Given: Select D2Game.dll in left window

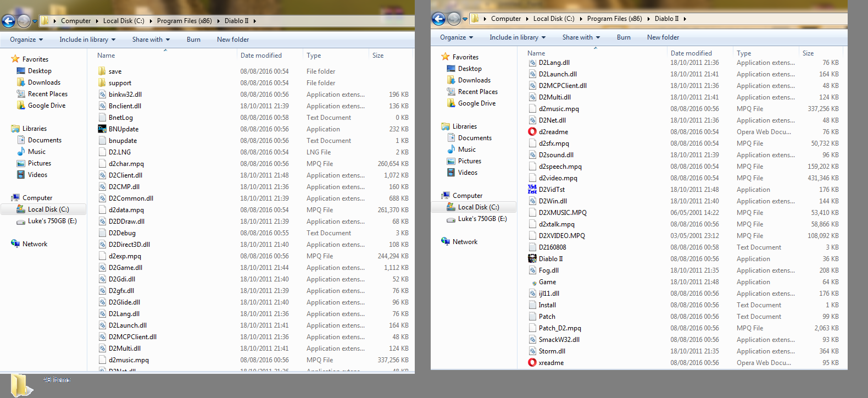Looking at the screenshot, I should tap(125, 268).
